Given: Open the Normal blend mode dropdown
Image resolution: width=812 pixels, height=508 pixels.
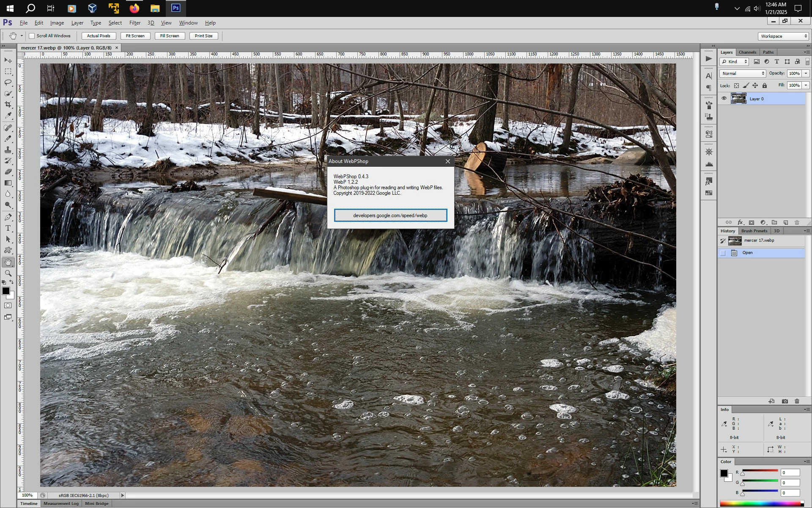Looking at the screenshot, I should [743, 73].
